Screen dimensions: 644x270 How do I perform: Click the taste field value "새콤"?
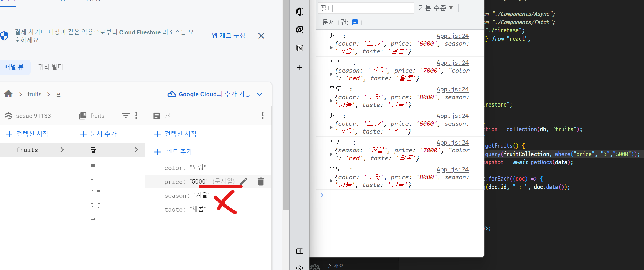click(198, 209)
